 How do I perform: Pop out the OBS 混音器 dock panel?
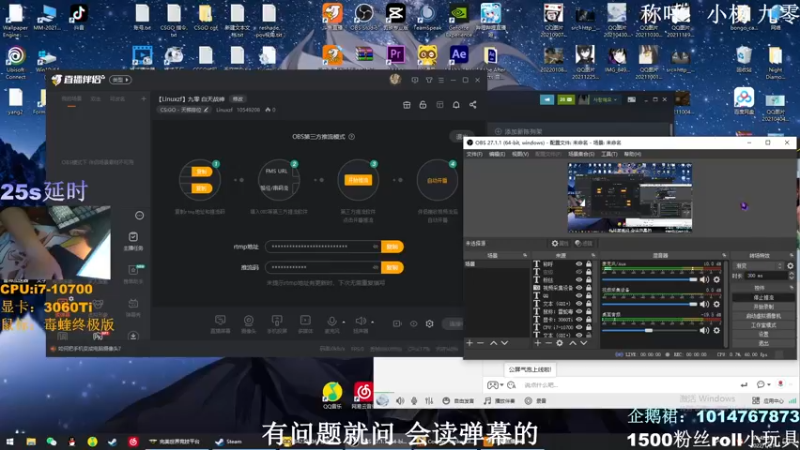[724, 255]
